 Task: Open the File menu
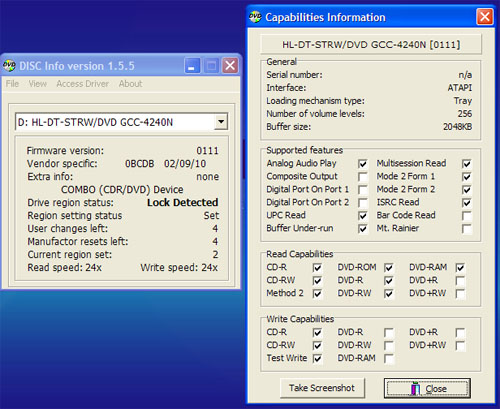12,84
